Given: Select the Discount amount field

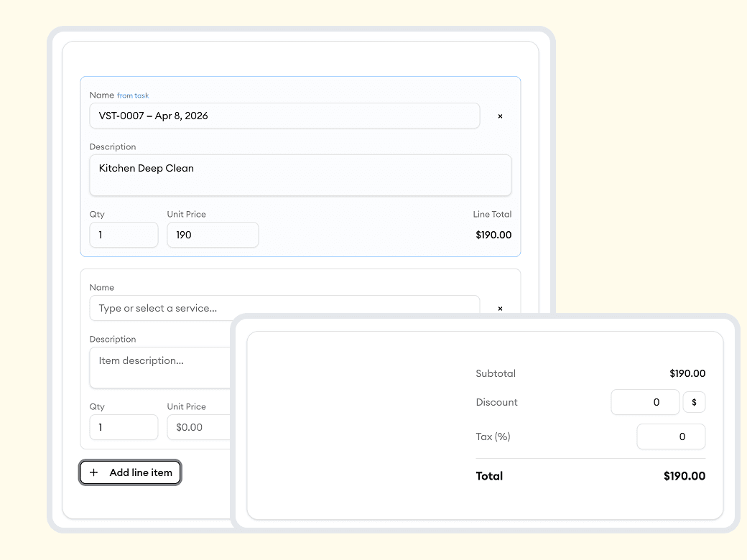Looking at the screenshot, I should click(644, 402).
